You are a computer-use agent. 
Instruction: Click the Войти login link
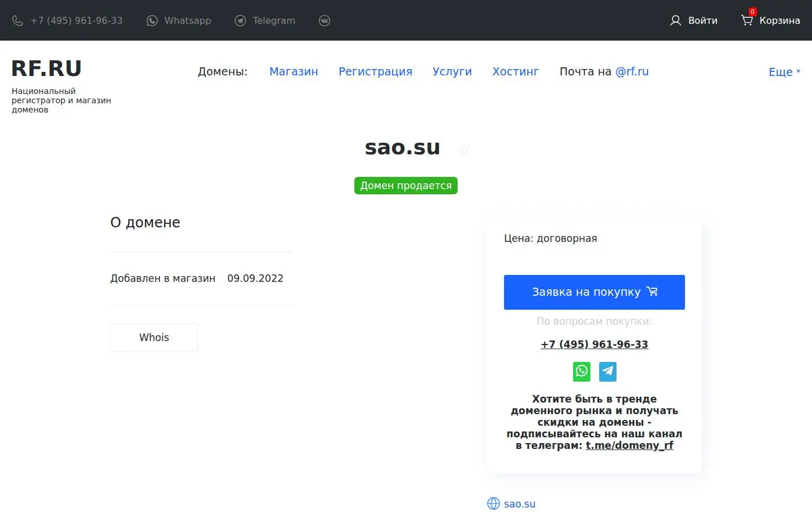[703, 21]
